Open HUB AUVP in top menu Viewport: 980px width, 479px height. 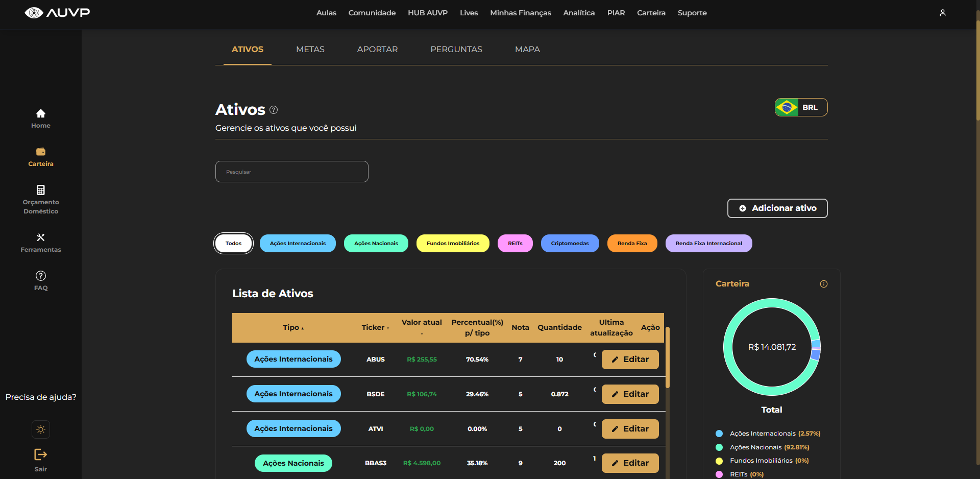[428, 13]
